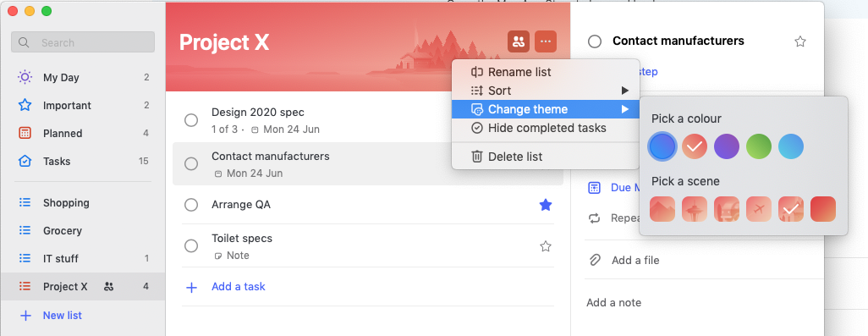
Task: Click the Arrange QA task title
Action: pyautogui.click(x=241, y=205)
